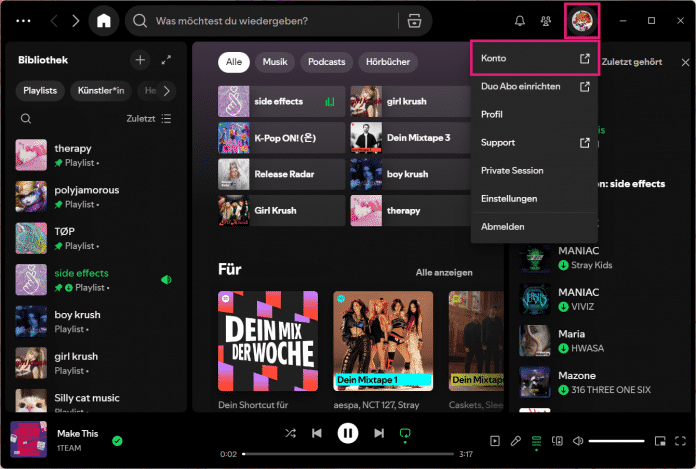Pause the current song
Image resolution: width=696 pixels, height=469 pixels.
[x=347, y=433]
